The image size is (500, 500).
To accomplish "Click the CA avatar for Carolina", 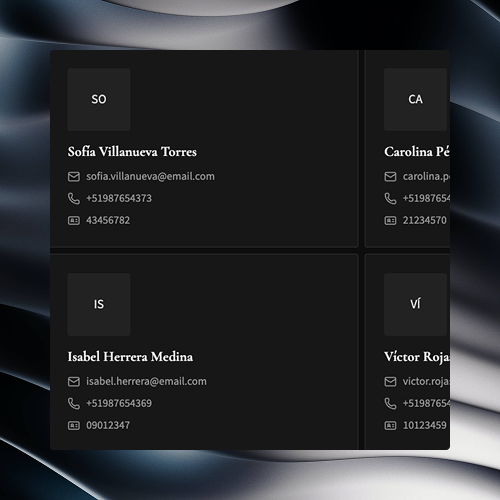I will (415, 99).
